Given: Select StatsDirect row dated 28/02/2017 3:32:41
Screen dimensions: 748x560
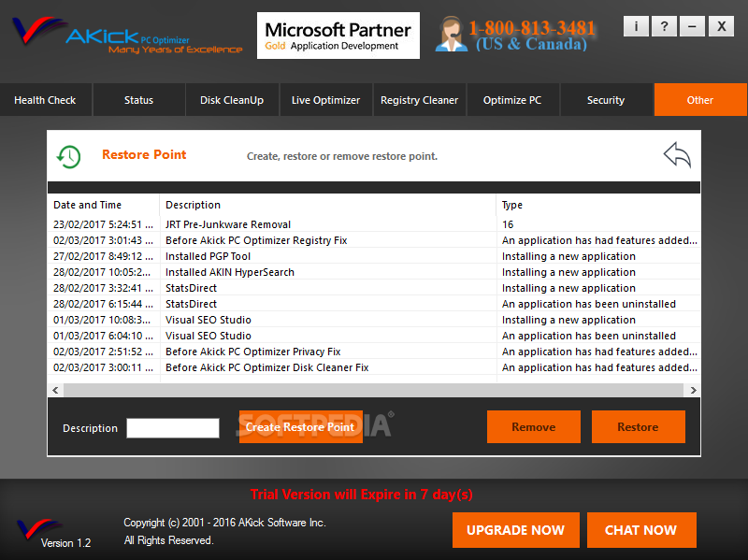Looking at the screenshot, I should click(x=373, y=288).
